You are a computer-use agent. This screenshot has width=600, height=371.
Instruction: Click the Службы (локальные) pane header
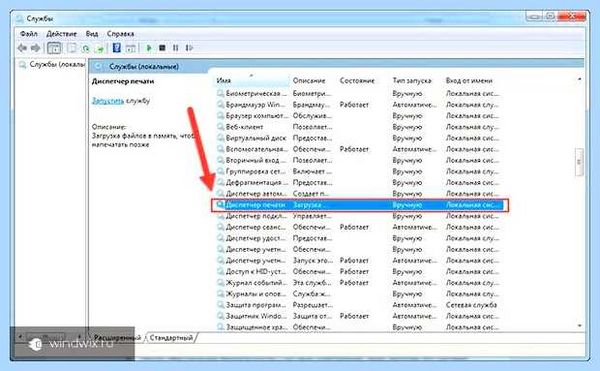tap(144, 67)
